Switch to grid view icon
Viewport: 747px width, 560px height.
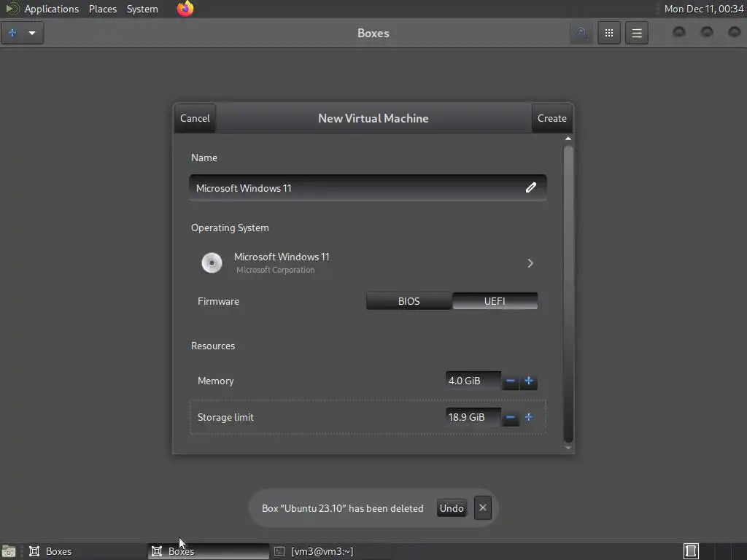coord(609,33)
